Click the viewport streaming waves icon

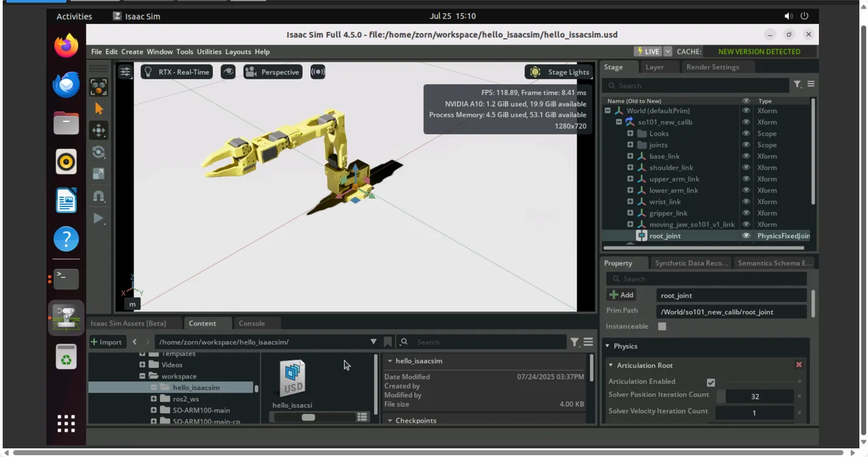317,72
